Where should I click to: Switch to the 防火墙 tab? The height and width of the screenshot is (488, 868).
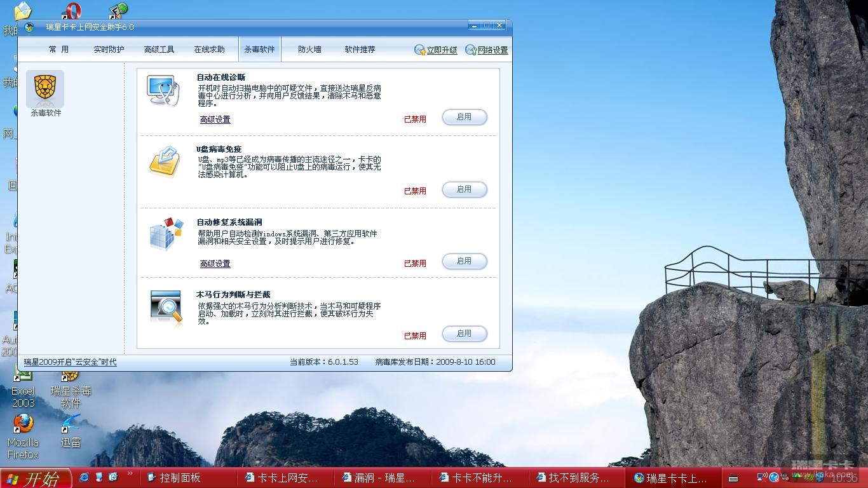coord(310,50)
